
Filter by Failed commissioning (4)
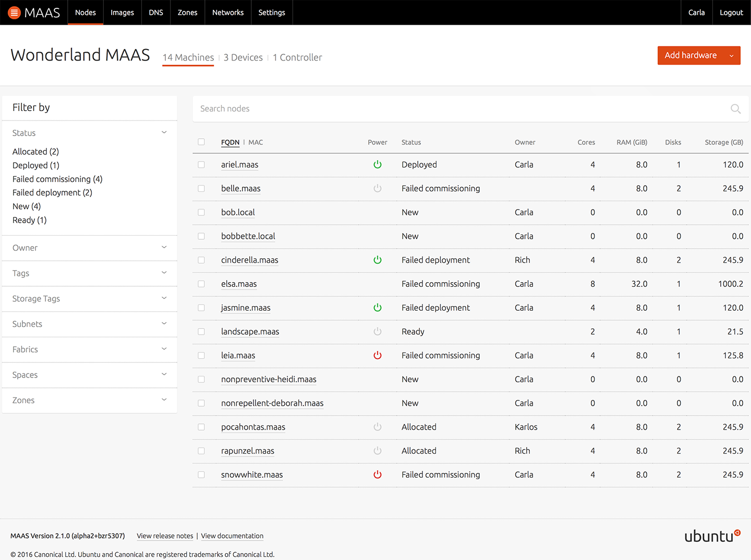click(x=57, y=179)
